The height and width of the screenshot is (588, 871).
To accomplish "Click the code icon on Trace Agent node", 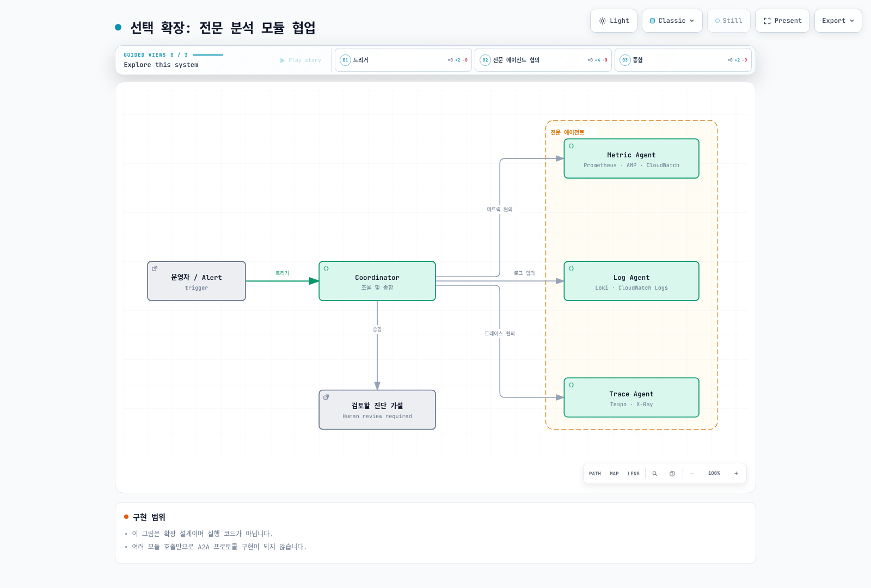I will pos(571,385).
